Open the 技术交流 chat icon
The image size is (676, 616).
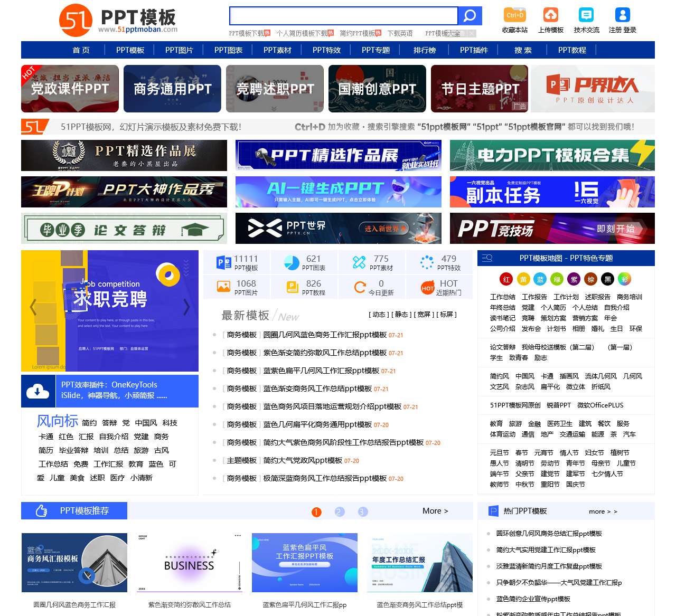[586, 15]
